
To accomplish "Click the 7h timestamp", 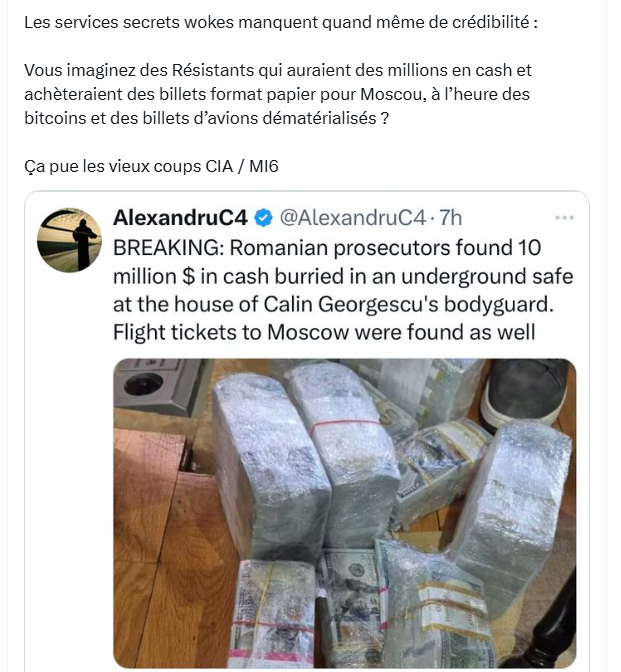I will (451, 218).
